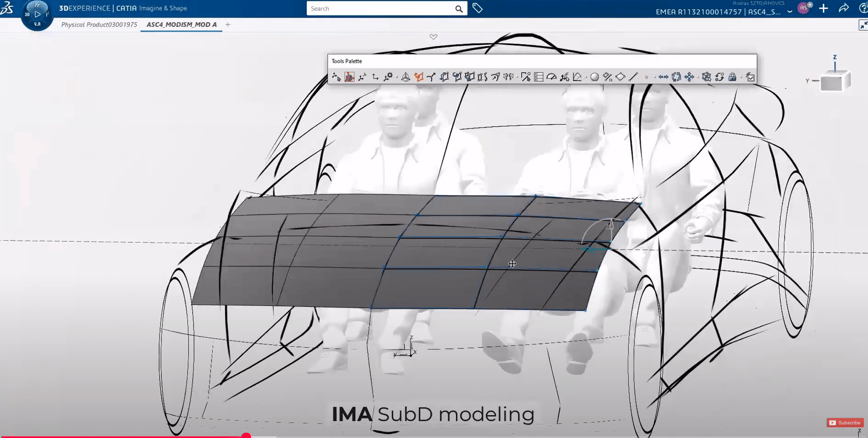Image resolution: width=868 pixels, height=438 pixels.
Task: Expand dropdown beside the dotted figures tool
Action: pos(517,77)
